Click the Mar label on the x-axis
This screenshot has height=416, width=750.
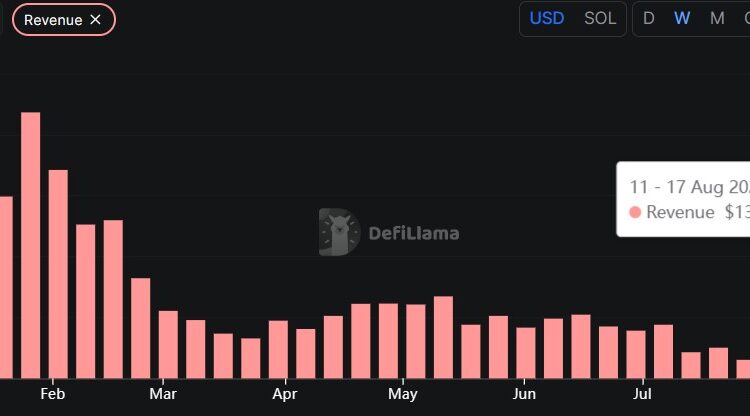(x=163, y=394)
